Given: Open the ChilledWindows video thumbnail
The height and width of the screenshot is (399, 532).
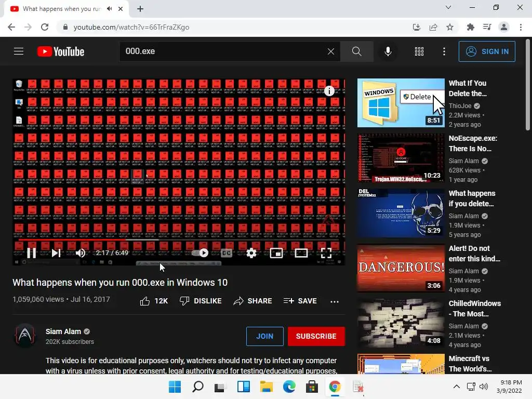Looking at the screenshot, I should pyautogui.click(x=401, y=323).
